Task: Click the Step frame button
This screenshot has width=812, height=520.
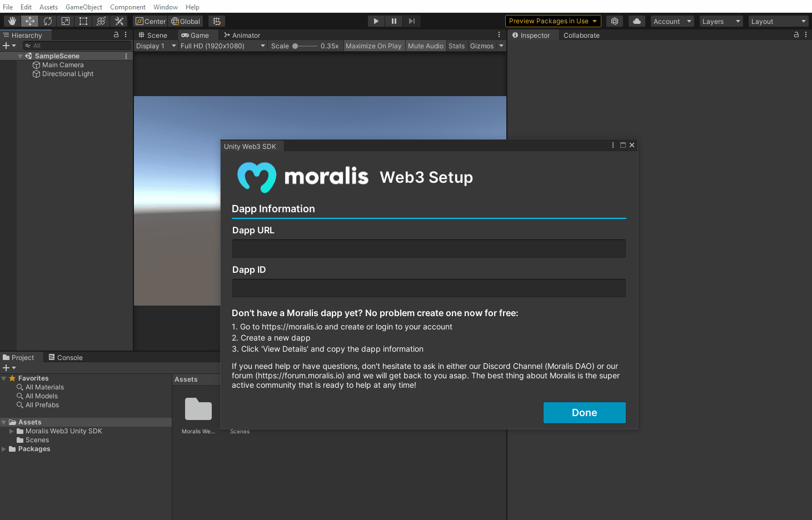Action: coord(412,21)
